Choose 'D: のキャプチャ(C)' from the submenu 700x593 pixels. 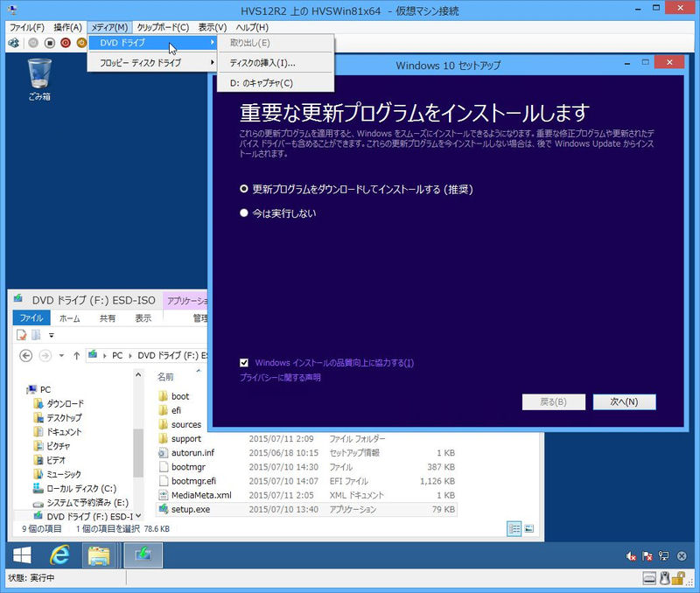click(276, 83)
